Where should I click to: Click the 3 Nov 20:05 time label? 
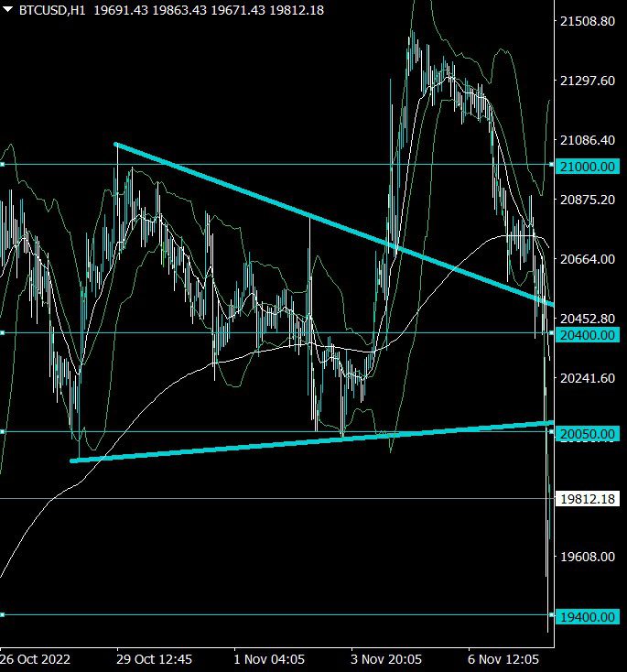[386, 658]
